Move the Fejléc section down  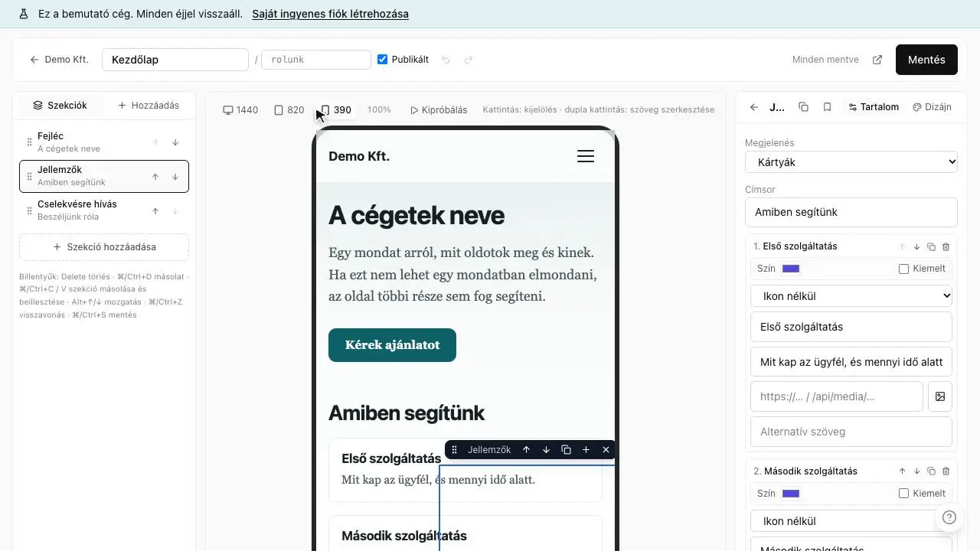(x=175, y=142)
